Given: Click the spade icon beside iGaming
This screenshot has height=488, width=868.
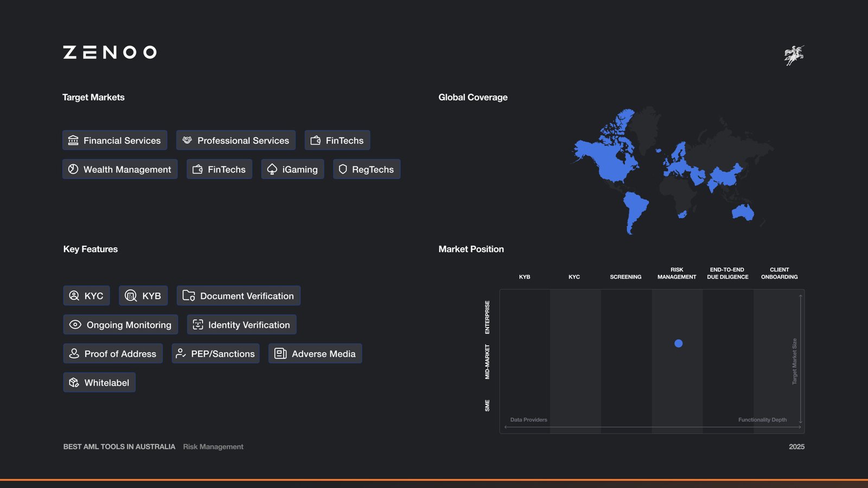Looking at the screenshot, I should click(x=272, y=169).
